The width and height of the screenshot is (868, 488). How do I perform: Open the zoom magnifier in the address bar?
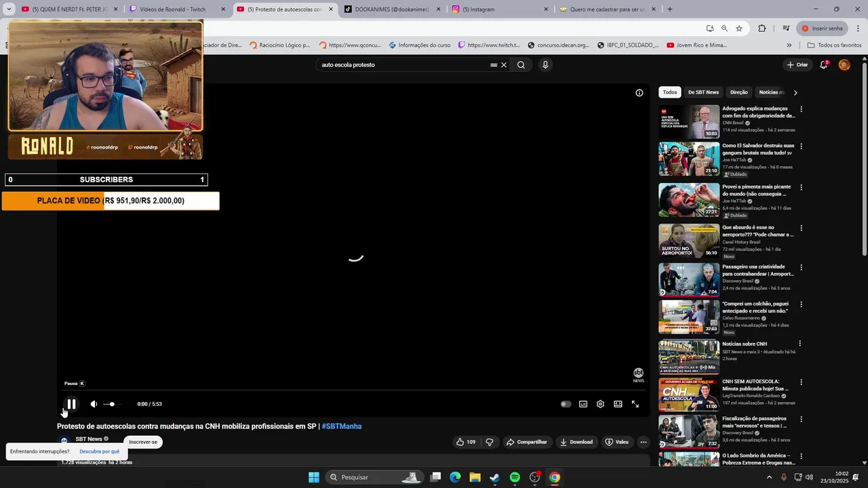724,28
